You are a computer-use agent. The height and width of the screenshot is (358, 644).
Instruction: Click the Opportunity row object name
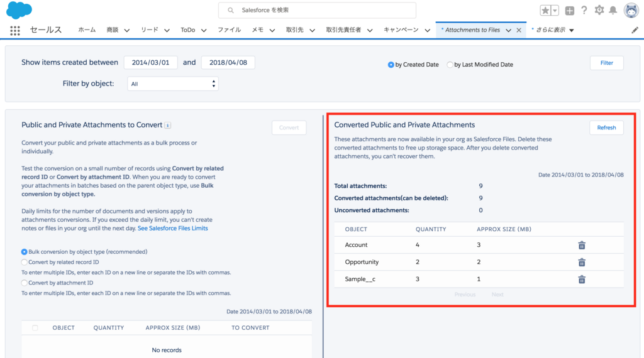(362, 262)
